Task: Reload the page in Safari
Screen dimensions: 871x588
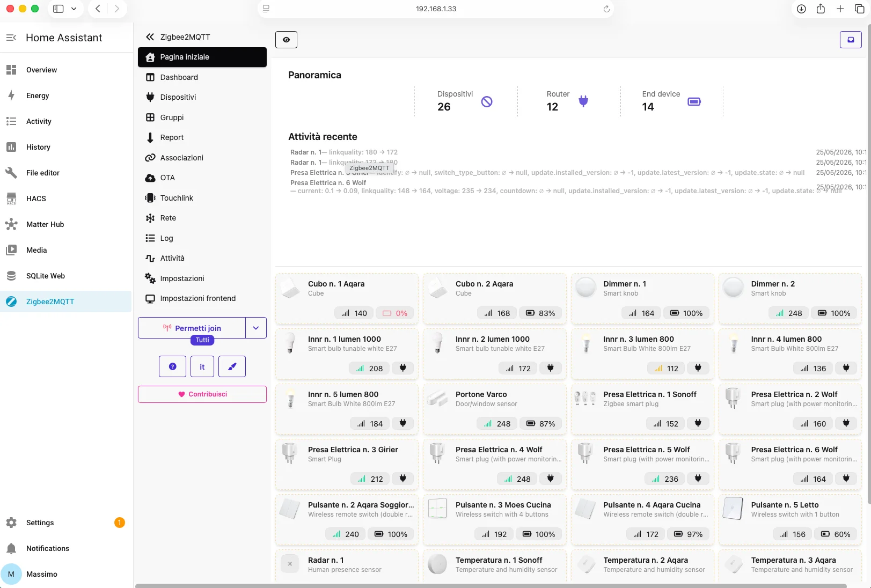Action: [x=606, y=9]
